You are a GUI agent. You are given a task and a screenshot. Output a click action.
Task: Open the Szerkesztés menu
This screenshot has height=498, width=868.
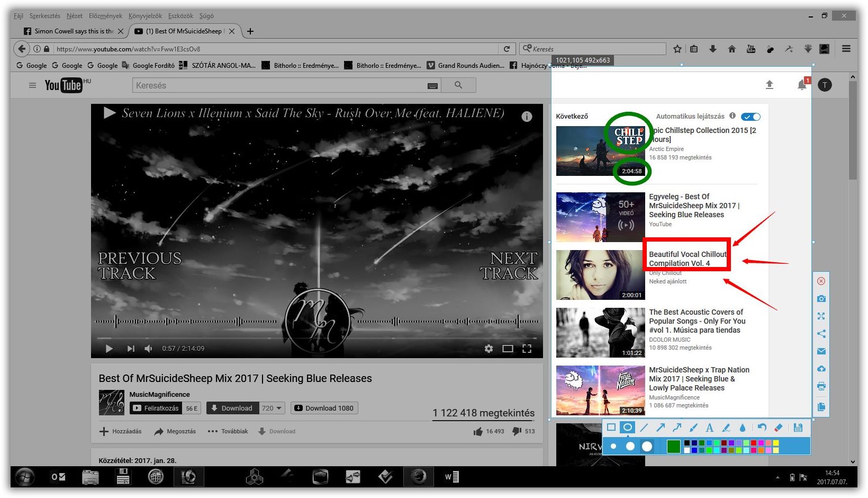pos(45,16)
